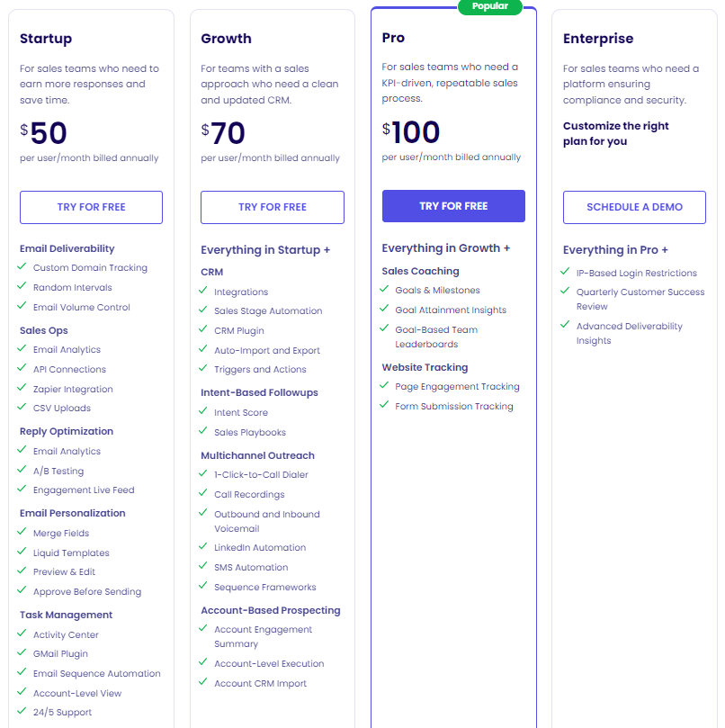This screenshot has width=725, height=728.
Task: Click the Popular badge on Pro plan
Action: point(489,6)
